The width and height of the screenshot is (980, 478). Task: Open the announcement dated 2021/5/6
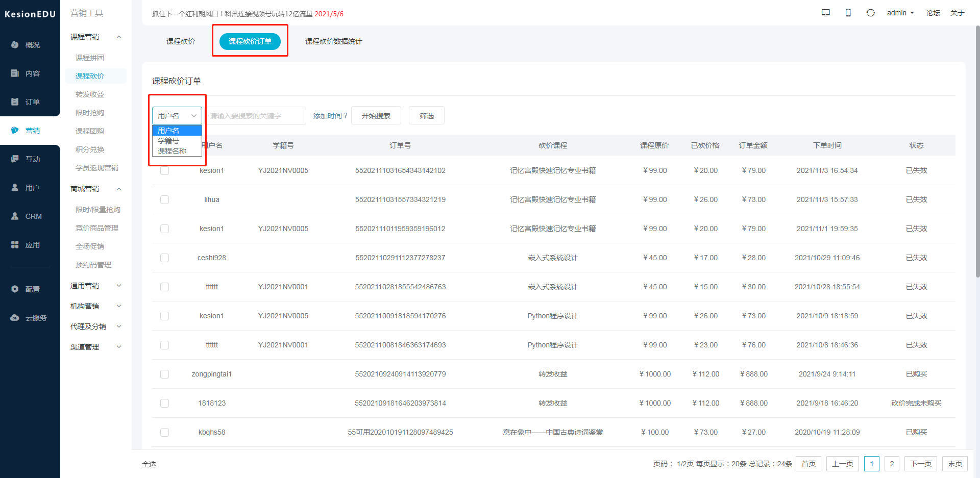pyautogui.click(x=248, y=14)
